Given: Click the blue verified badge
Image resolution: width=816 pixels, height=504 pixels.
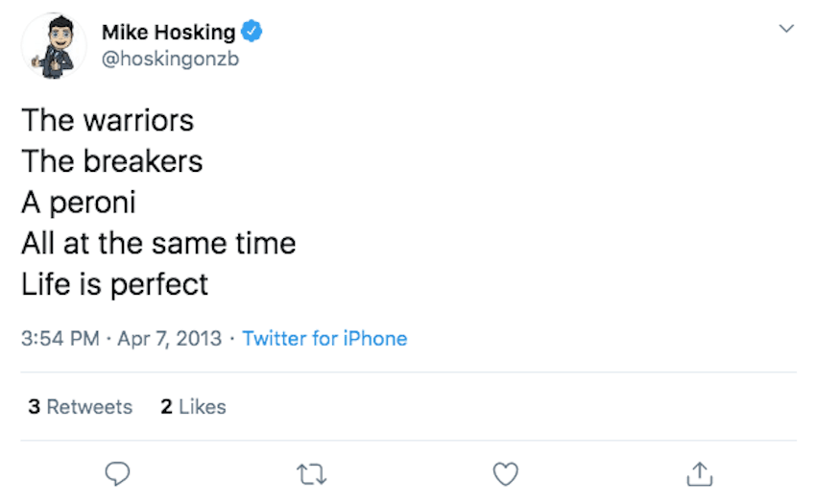Looking at the screenshot, I should point(252,33).
